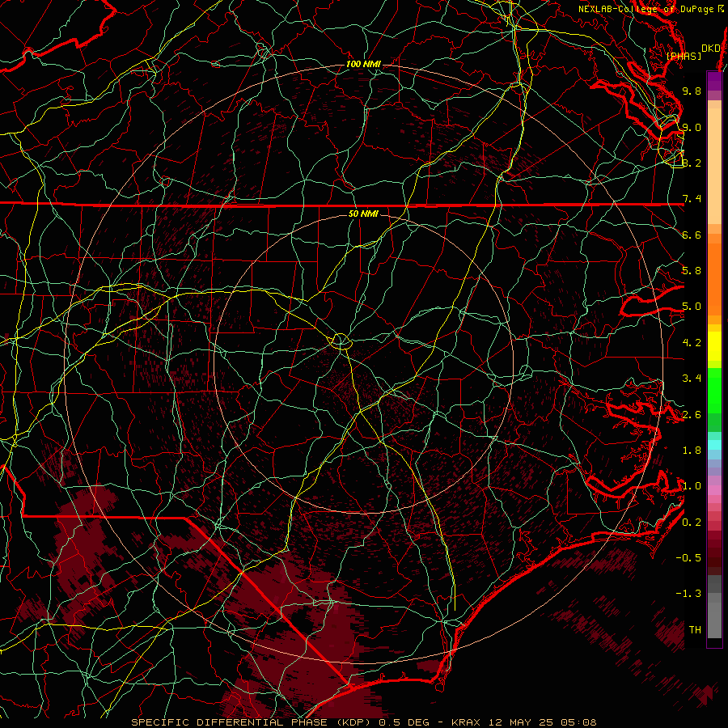
Task: Click the 100 NMI range ring label
Action: [x=363, y=64]
